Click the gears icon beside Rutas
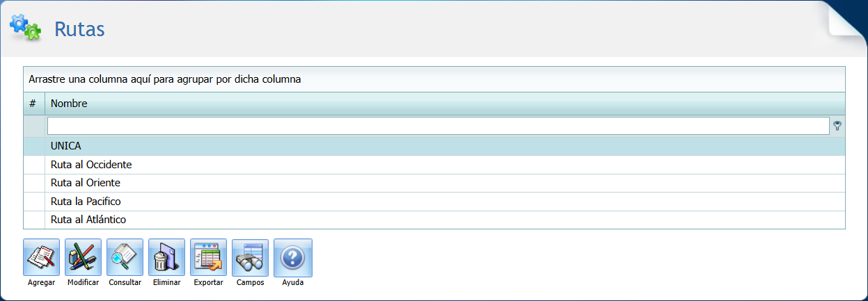The image size is (868, 301). [25, 27]
